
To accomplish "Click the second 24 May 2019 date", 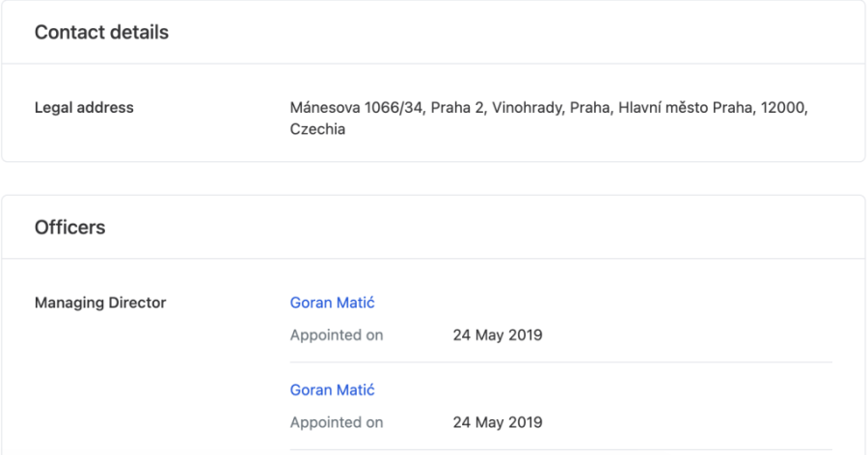I will point(498,422).
